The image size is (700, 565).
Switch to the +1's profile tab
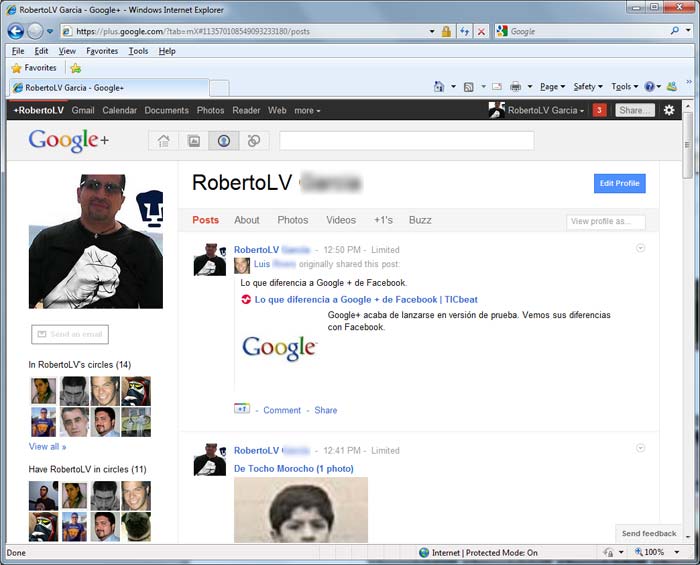383,220
